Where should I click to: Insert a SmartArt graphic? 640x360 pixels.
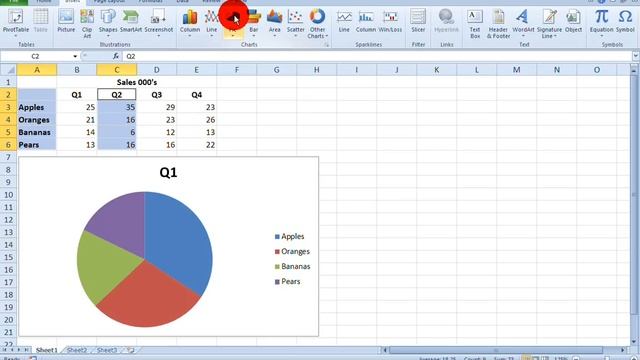tap(131, 21)
